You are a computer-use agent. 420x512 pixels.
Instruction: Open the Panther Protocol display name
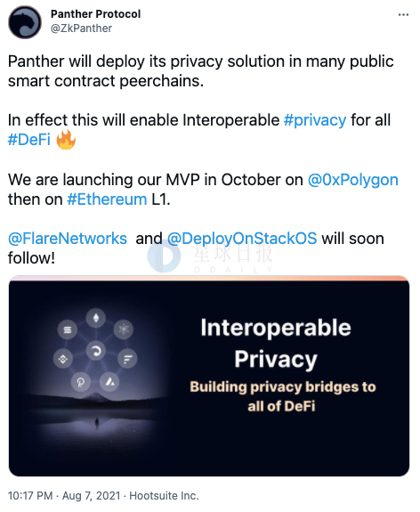tap(95, 14)
